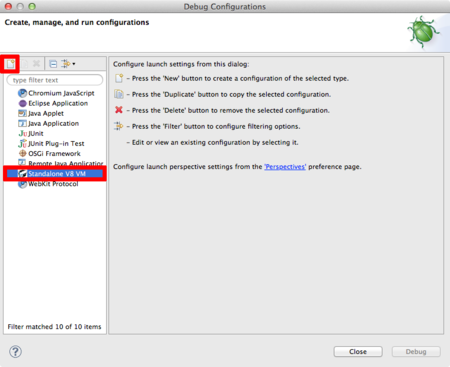Click the 'Press the New button' instruction text

(240, 78)
